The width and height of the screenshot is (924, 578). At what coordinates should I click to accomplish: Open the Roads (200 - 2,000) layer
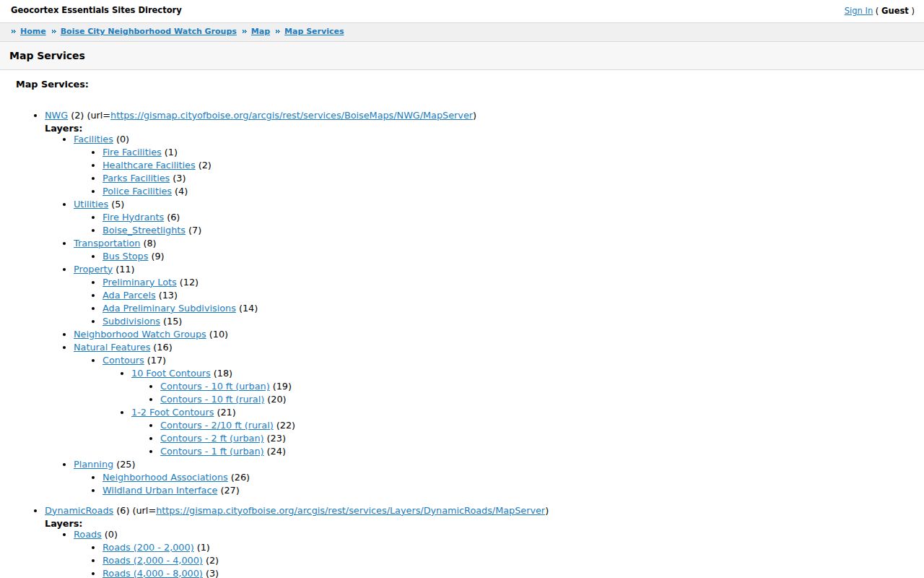[148, 548]
